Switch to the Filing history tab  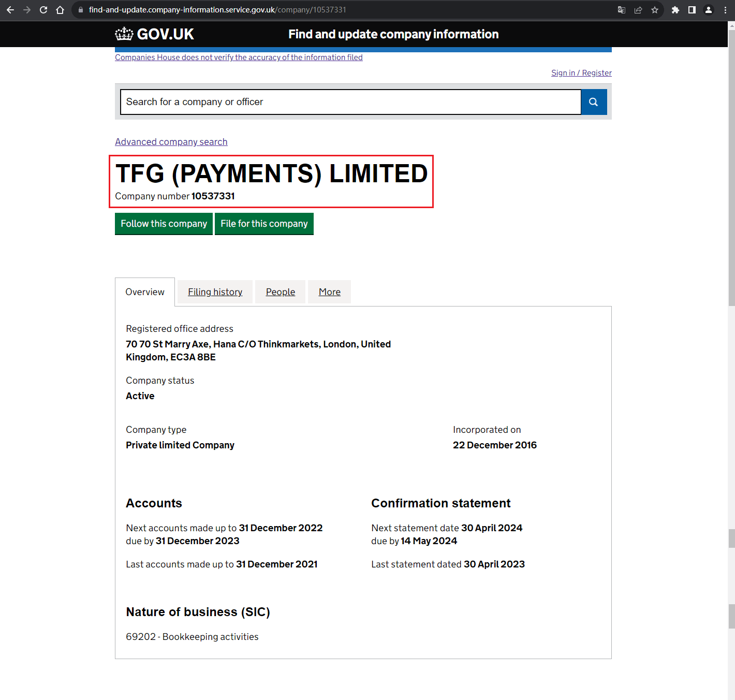[x=215, y=292]
